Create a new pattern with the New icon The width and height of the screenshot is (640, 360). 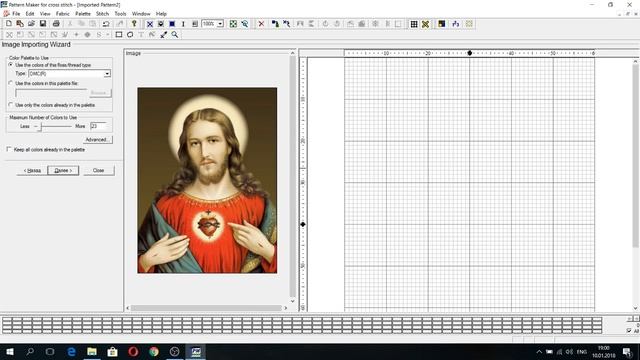click(9, 24)
